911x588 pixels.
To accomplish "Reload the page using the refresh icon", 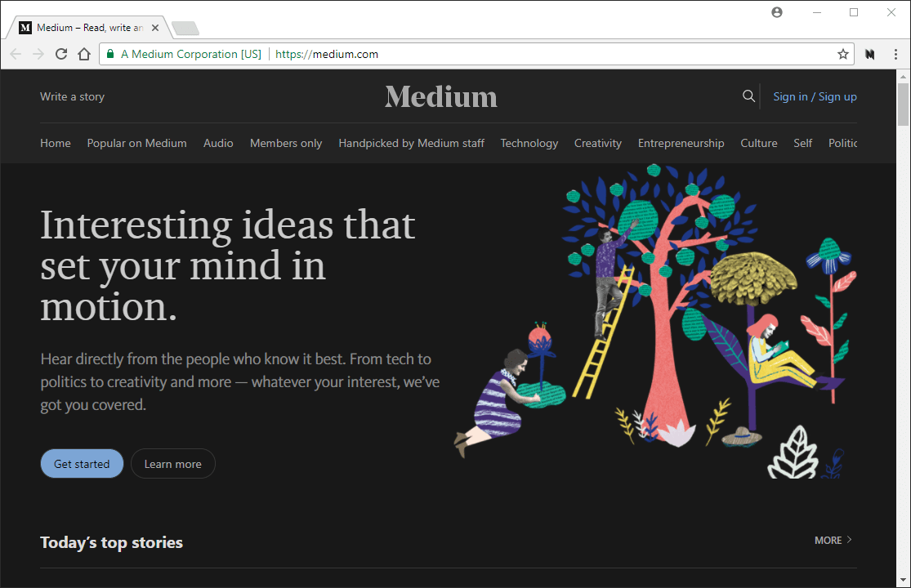I will (x=61, y=54).
